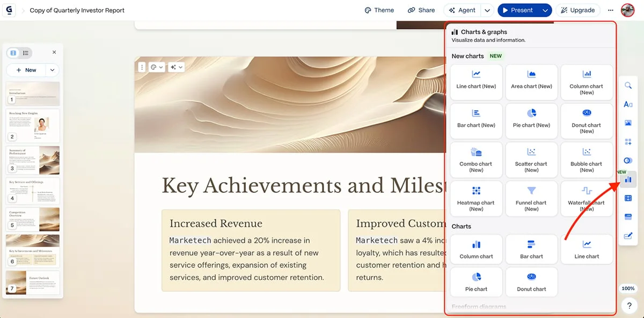Select slide 7 Future Outlook thumbnail
The height and width of the screenshot is (318, 644).
tap(33, 283)
